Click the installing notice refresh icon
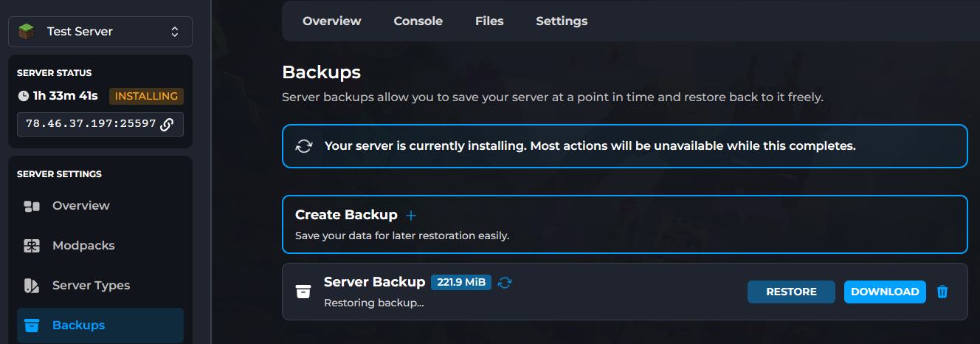This screenshot has width=980, height=344. coord(304,146)
